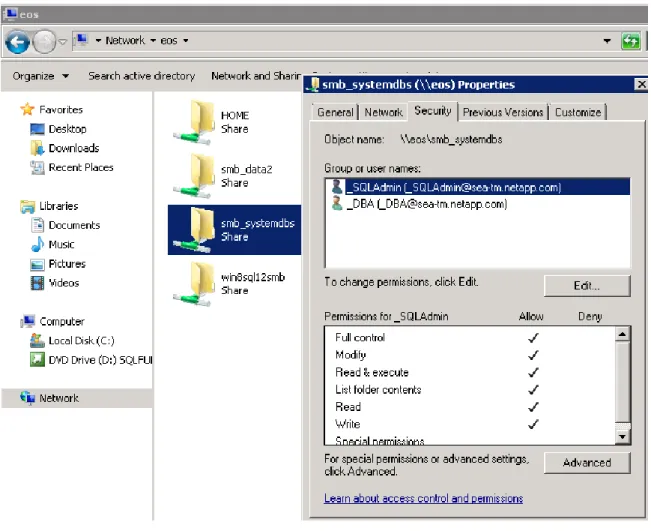Click the win8sql12smb Share label

point(253,284)
